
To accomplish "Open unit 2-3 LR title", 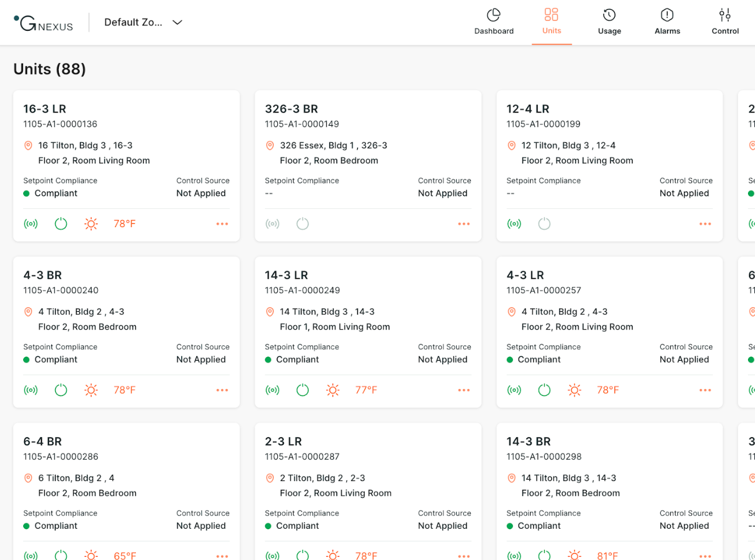I will click(x=283, y=441).
